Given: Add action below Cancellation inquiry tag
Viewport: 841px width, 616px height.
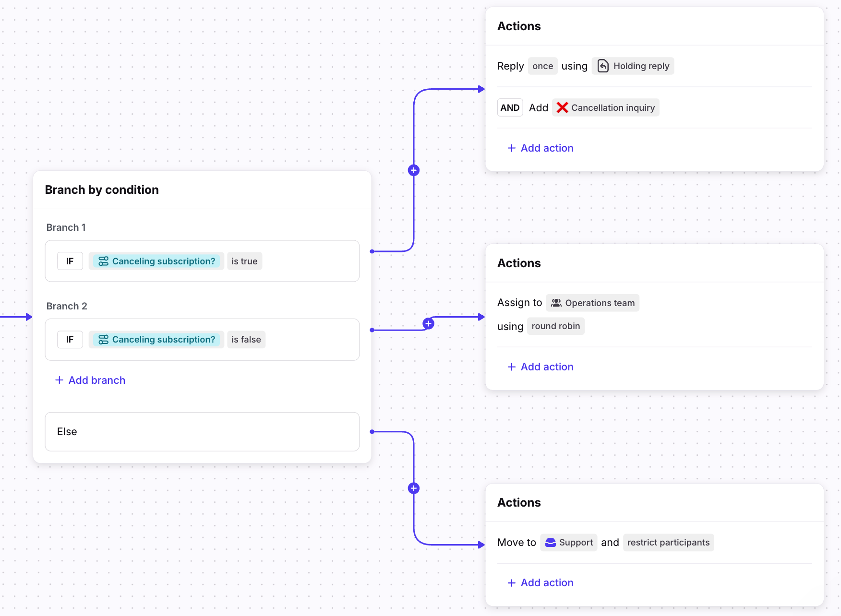Looking at the screenshot, I should pyautogui.click(x=541, y=148).
